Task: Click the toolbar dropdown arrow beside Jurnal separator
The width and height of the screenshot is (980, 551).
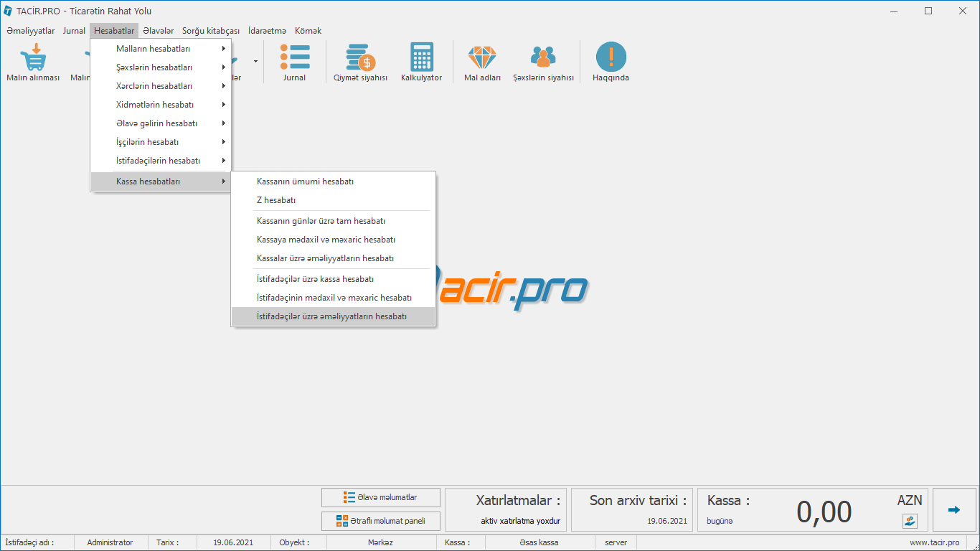Action: click(255, 62)
